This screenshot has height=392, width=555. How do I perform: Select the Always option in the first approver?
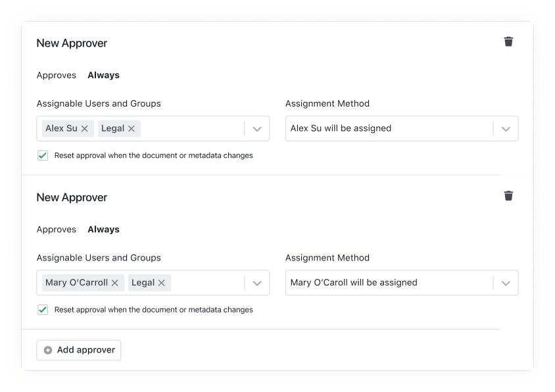pyautogui.click(x=103, y=75)
